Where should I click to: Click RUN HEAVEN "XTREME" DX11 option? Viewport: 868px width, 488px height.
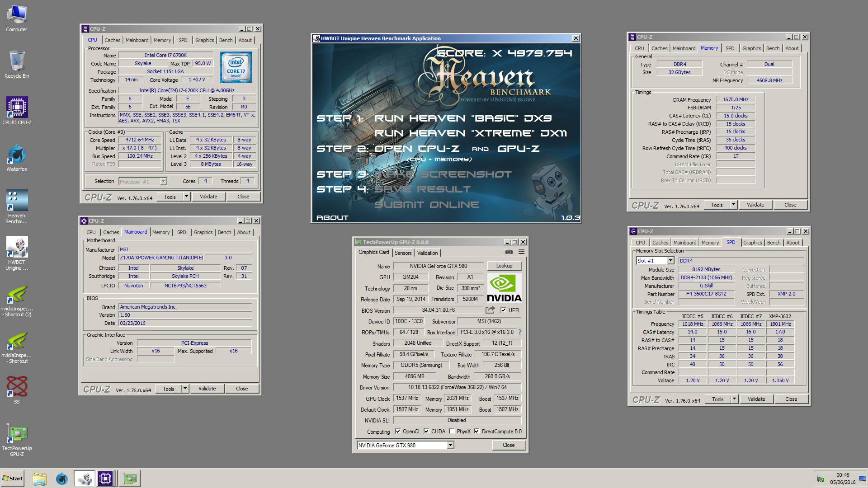pyautogui.click(x=471, y=133)
